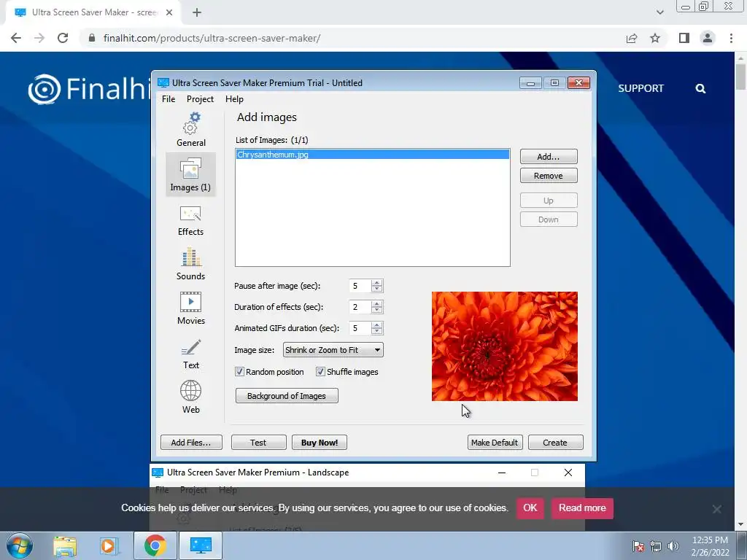Increase Pause after image value
Viewport: 747px width, 560px height.
pos(377,283)
